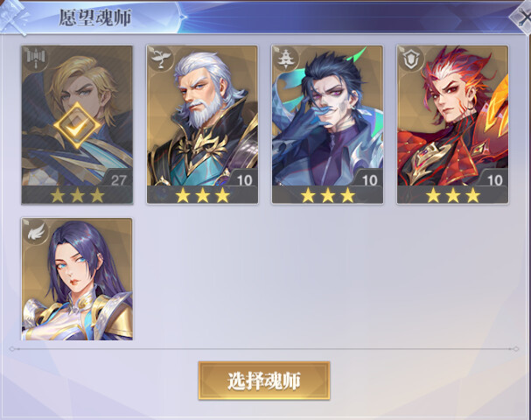Click the wing class icon on purple-haired heroine

tap(36, 231)
